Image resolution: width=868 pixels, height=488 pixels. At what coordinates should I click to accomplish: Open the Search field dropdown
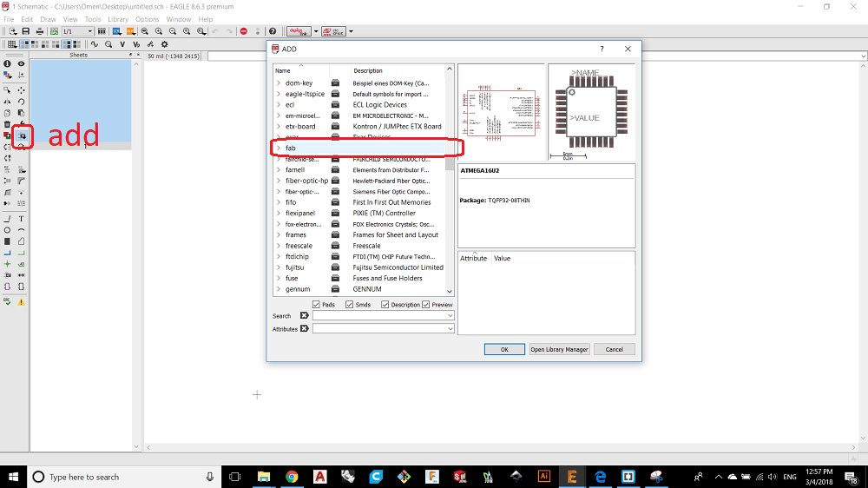click(x=450, y=316)
